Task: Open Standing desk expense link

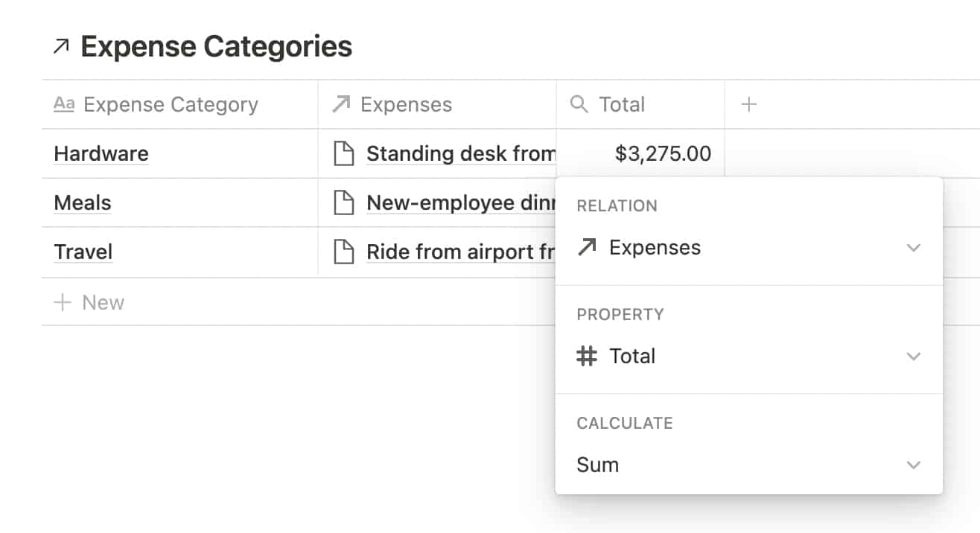Action: pyautogui.click(x=461, y=154)
